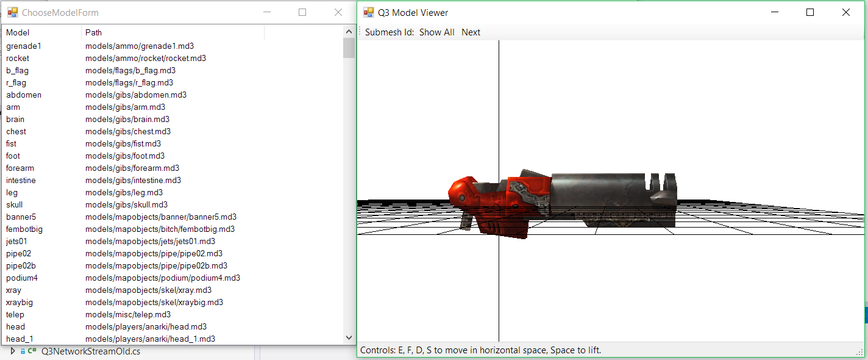The width and height of the screenshot is (868, 360).
Task: Select the podium4 model row
Action: tap(173, 278)
